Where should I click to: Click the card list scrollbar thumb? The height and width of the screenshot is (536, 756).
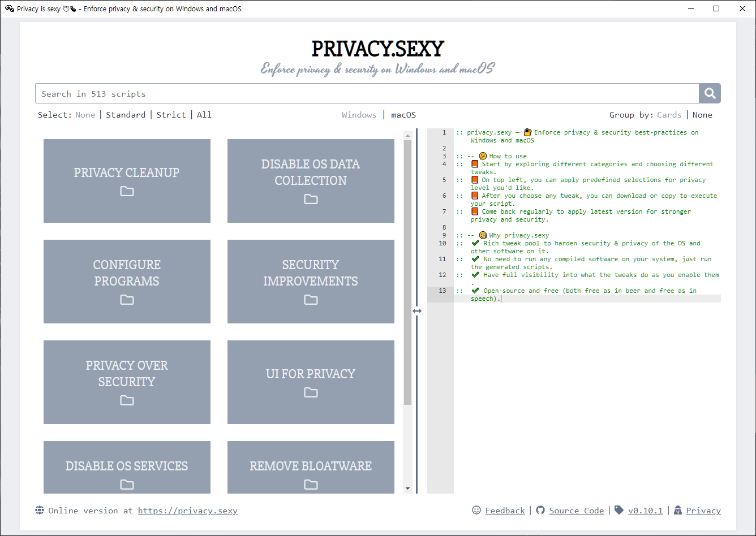pos(407,273)
